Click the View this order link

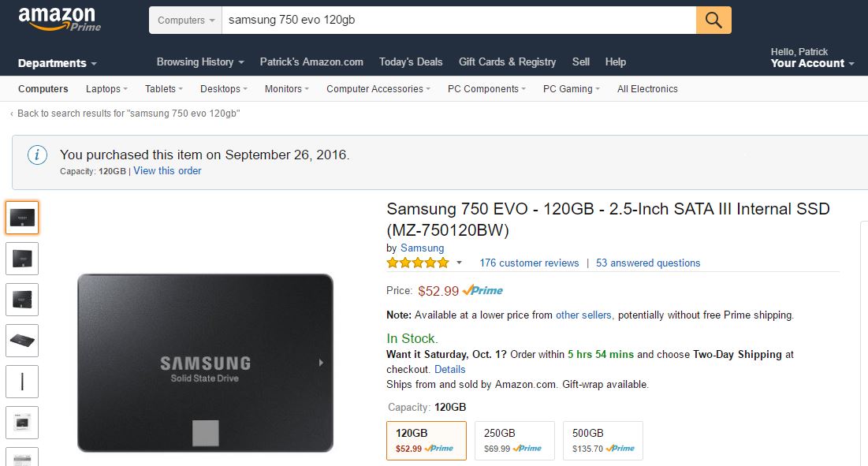point(167,170)
